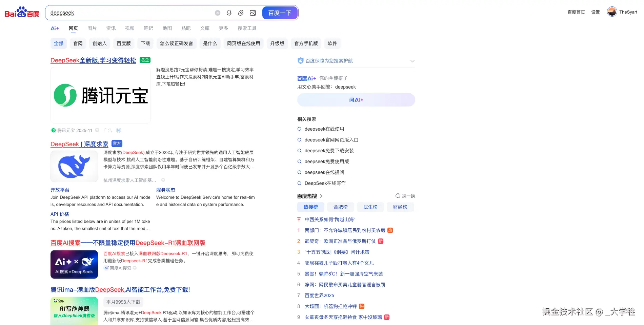Open the 搜索工具 options
This screenshot has width=644, height=325.
pyautogui.click(x=247, y=28)
